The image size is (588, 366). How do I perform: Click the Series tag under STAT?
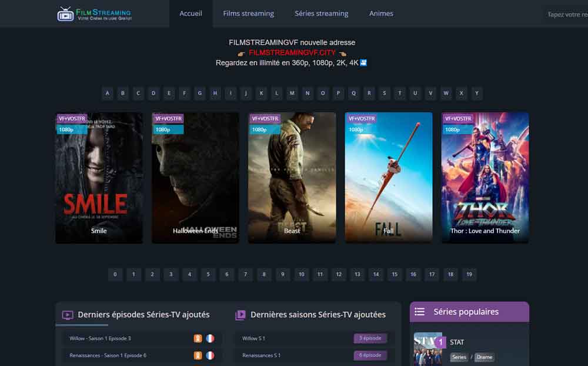coord(459,357)
